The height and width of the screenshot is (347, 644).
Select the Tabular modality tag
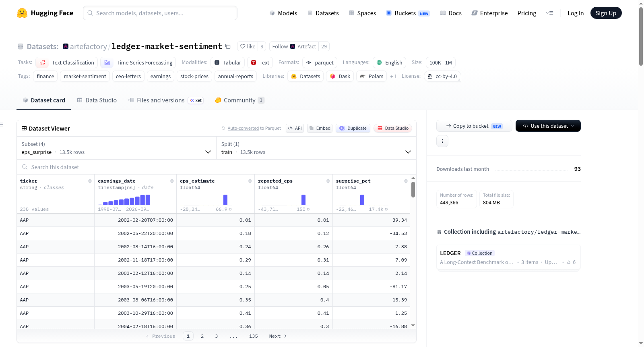[x=228, y=62]
